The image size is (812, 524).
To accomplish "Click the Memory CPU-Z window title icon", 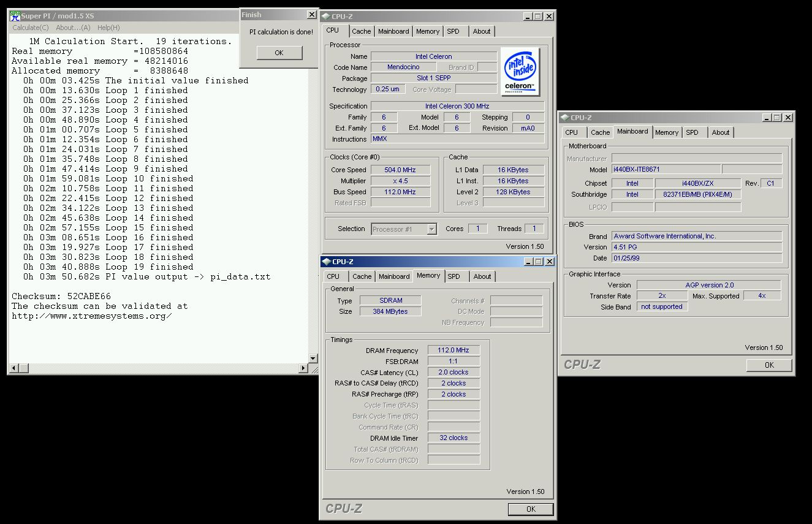I will click(x=327, y=262).
